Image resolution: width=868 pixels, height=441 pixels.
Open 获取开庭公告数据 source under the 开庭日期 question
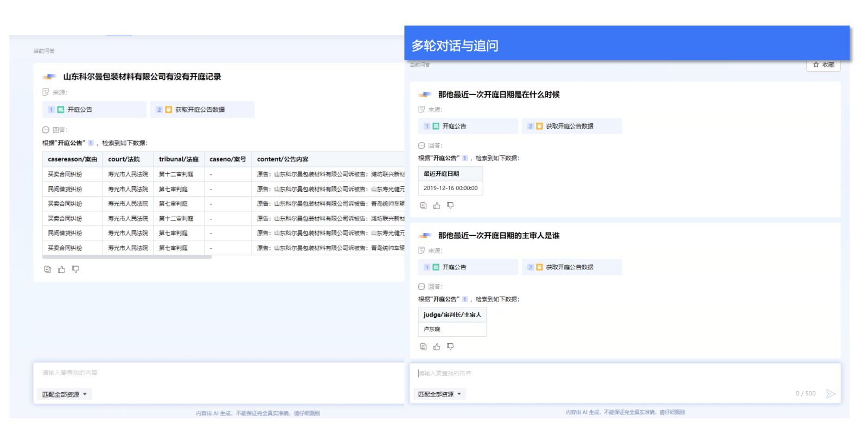(x=572, y=126)
